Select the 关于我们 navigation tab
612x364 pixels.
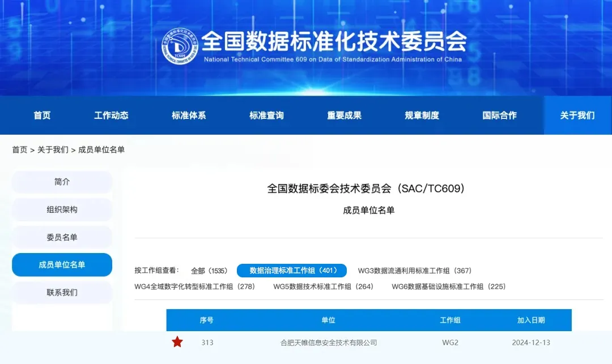point(577,115)
